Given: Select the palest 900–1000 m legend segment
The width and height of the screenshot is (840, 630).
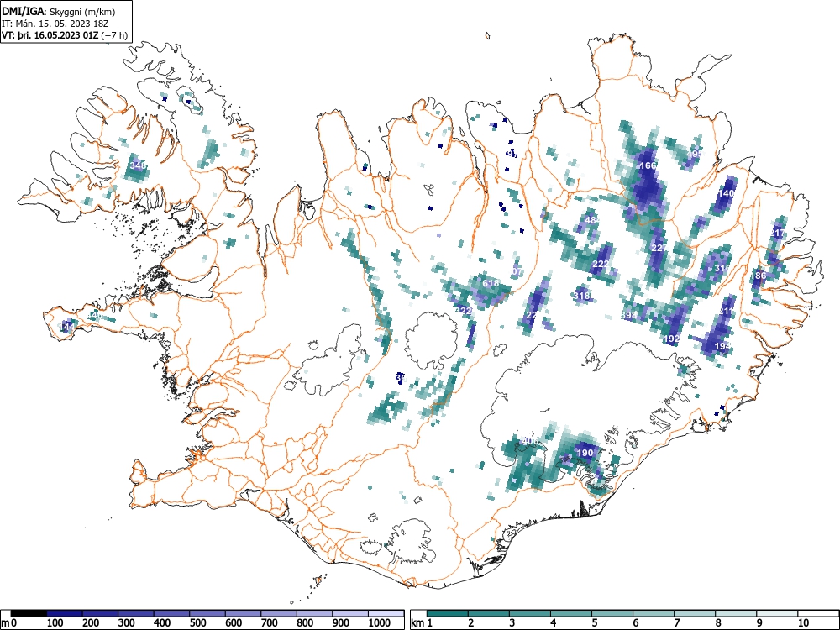Looking at the screenshot, I should 350,613.
